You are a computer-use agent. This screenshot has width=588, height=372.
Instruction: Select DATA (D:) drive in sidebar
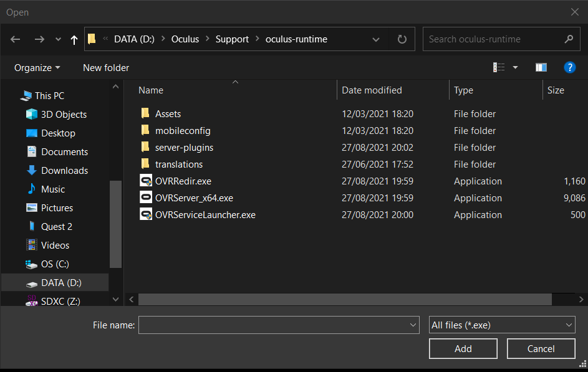pyautogui.click(x=54, y=283)
